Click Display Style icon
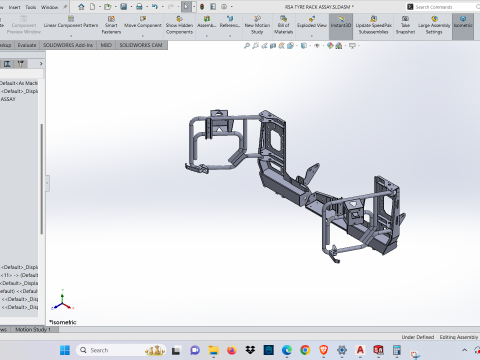The width and height of the screenshot is (480, 360). 303,46
